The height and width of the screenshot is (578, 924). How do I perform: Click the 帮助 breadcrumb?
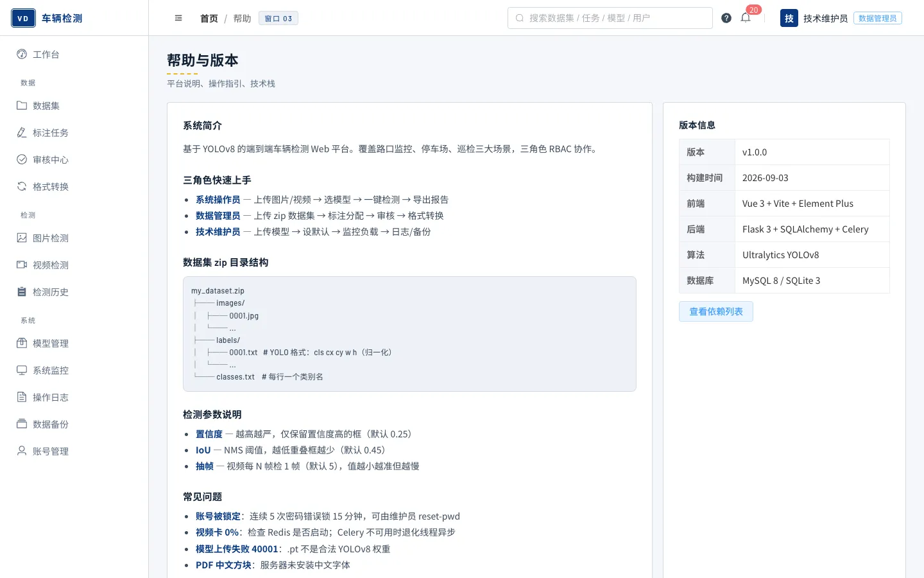[x=242, y=19]
